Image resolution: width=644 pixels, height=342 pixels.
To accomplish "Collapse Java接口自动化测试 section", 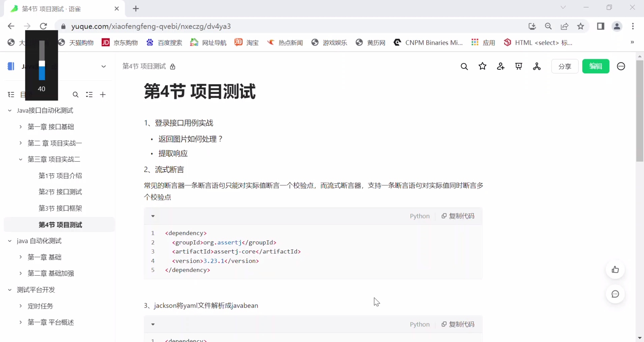I will [x=9, y=110].
